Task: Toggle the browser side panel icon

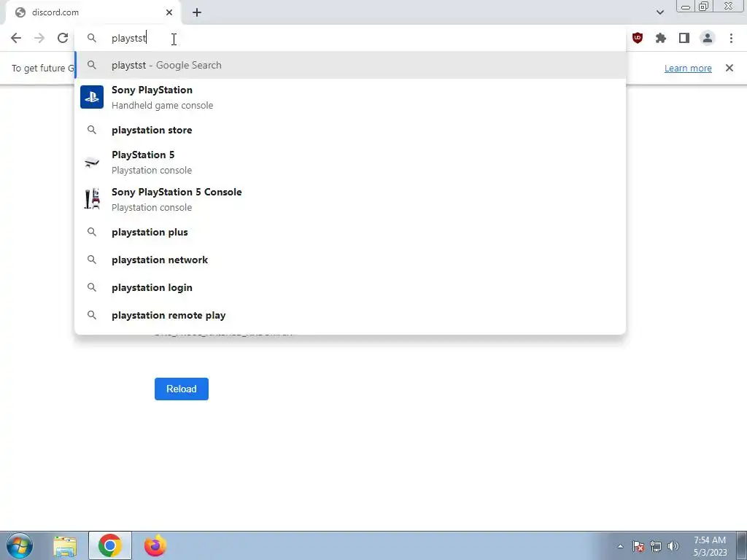Action: coord(684,38)
